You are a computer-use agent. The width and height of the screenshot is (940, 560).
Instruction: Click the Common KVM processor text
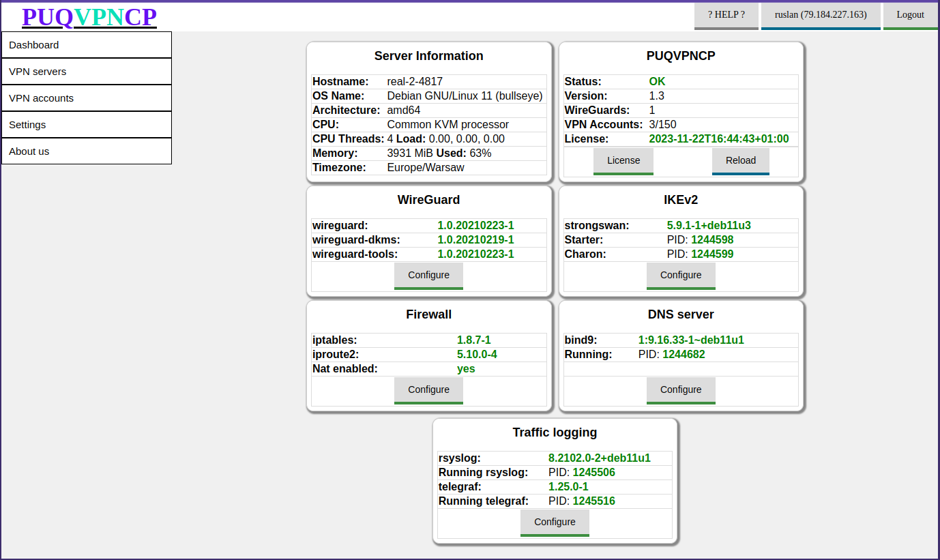[x=448, y=125]
